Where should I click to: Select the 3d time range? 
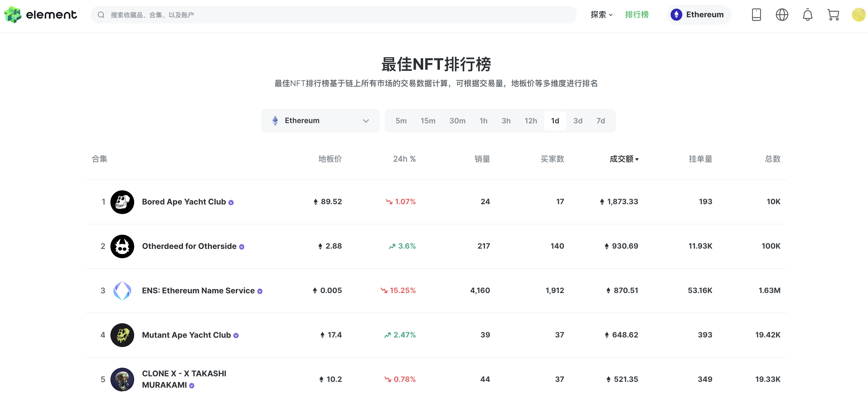point(577,121)
